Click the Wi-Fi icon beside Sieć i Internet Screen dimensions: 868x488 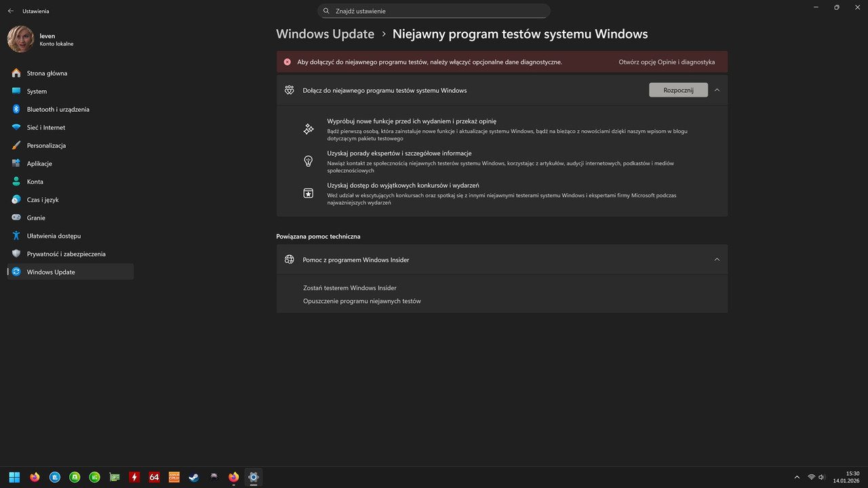pos(16,127)
